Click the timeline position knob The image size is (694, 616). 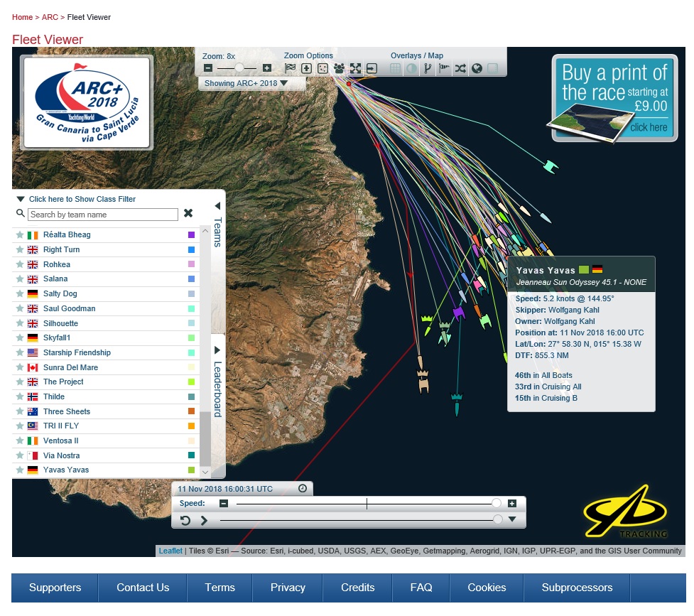[498, 519]
